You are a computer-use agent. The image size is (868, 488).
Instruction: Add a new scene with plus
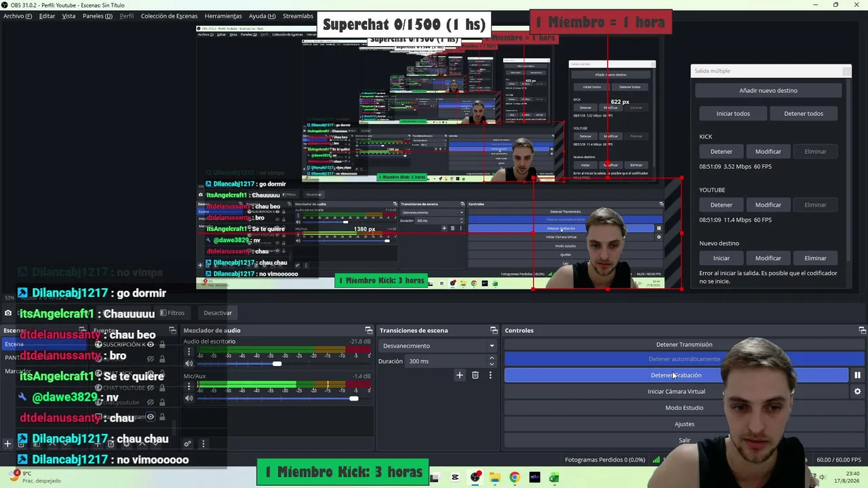coord(7,444)
